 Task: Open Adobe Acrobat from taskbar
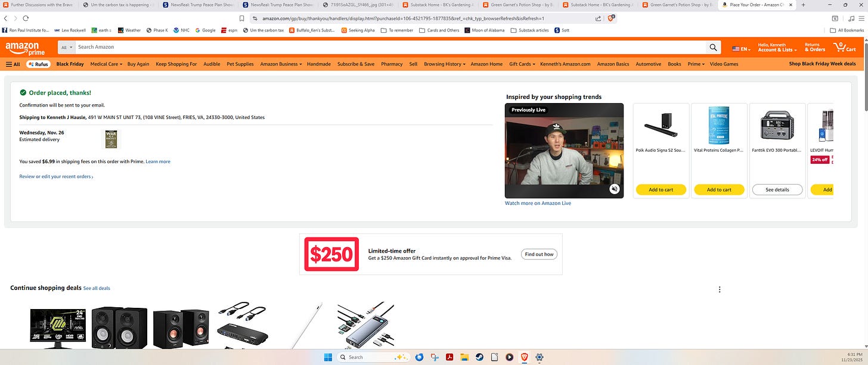(450, 357)
